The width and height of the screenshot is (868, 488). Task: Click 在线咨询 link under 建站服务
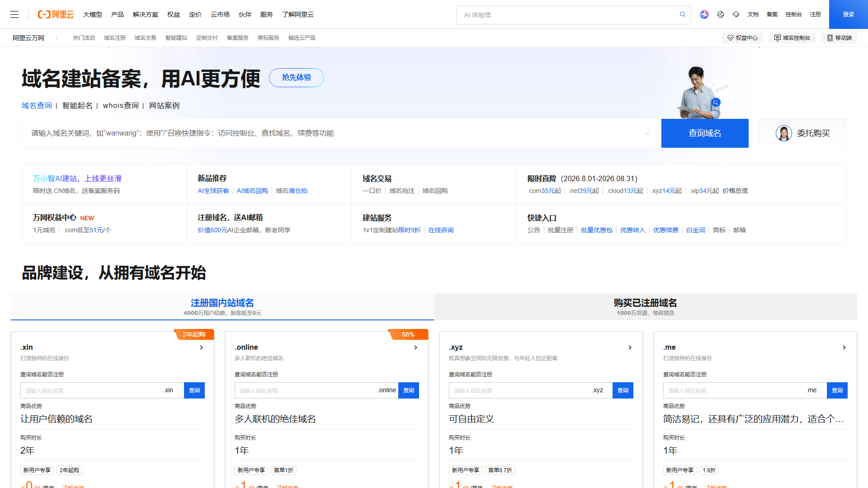click(x=441, y=230)
